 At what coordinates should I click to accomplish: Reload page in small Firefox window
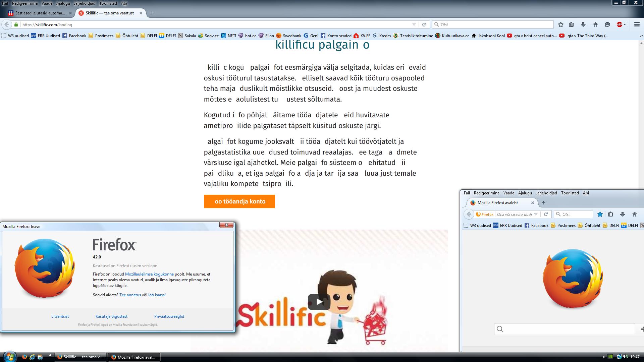[546, 214]
